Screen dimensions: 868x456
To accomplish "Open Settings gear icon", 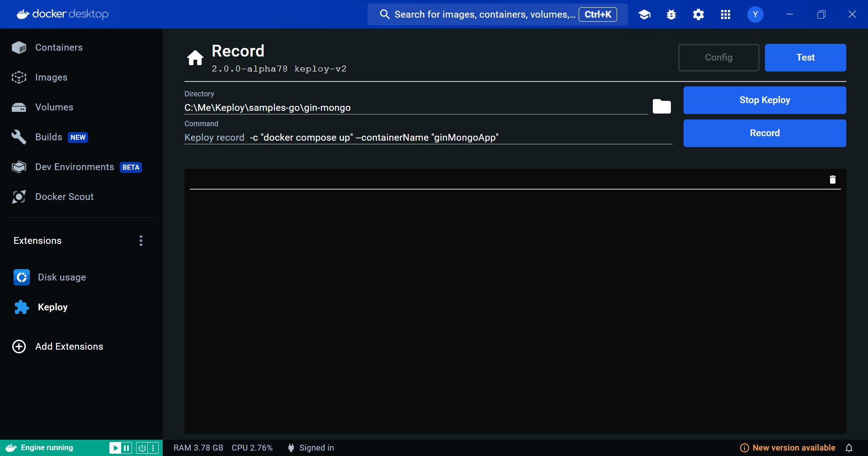I will [698, 14].
